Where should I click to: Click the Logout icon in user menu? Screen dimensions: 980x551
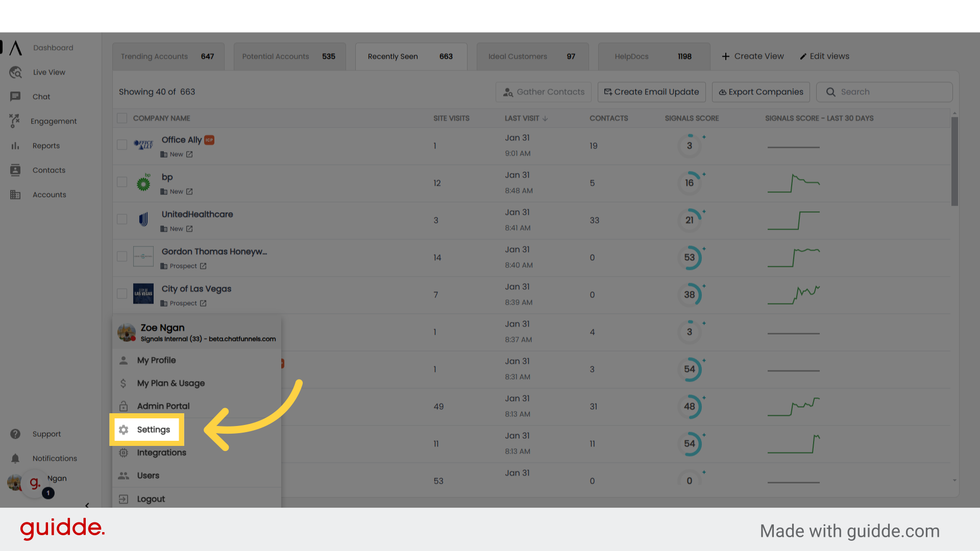(x=124, y=499)
